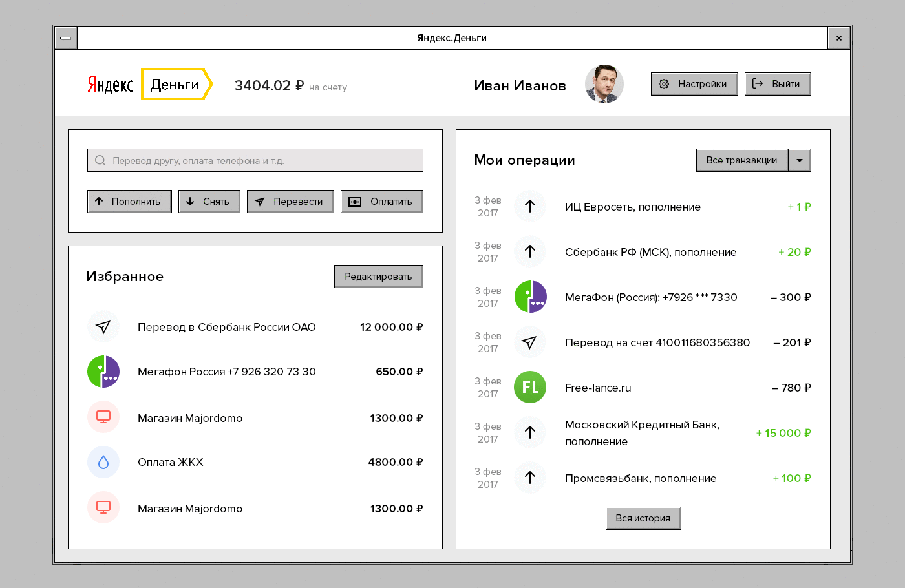The image size is (905, 588).
Task: Click the Оплатить pay button
Action: [x=382, y=202]
